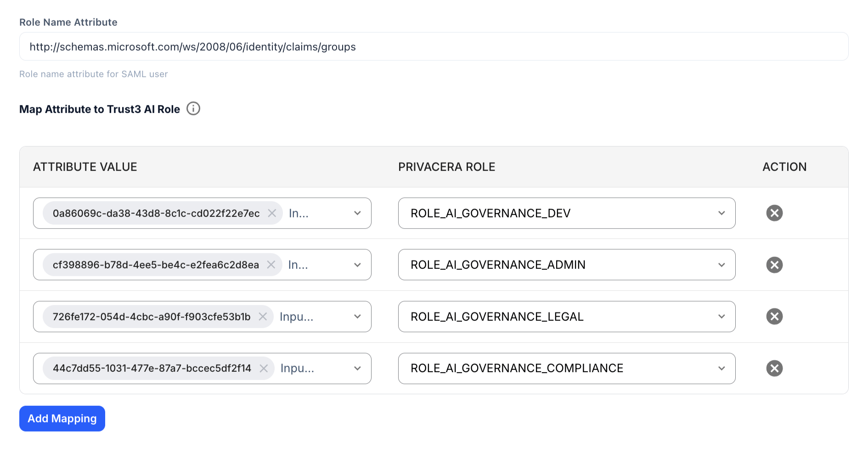Click input placeholder in the 726fe172 row

click(297, 317)
